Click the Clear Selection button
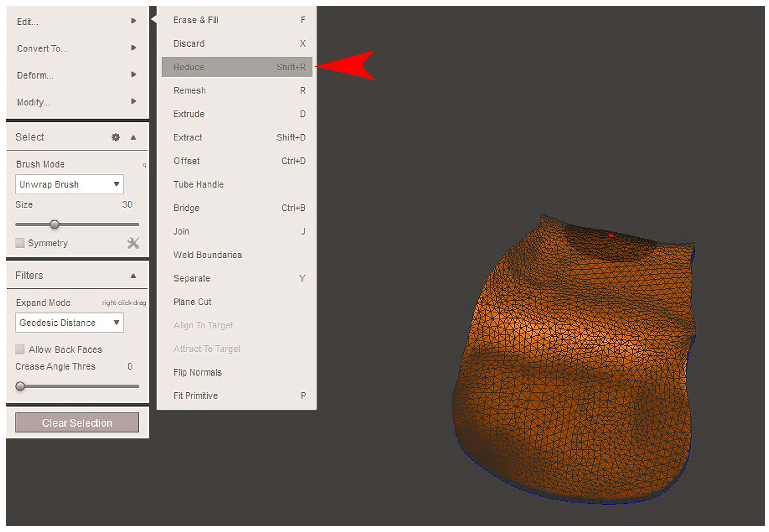This screenshot has width=769, height=532. [77, 423]
